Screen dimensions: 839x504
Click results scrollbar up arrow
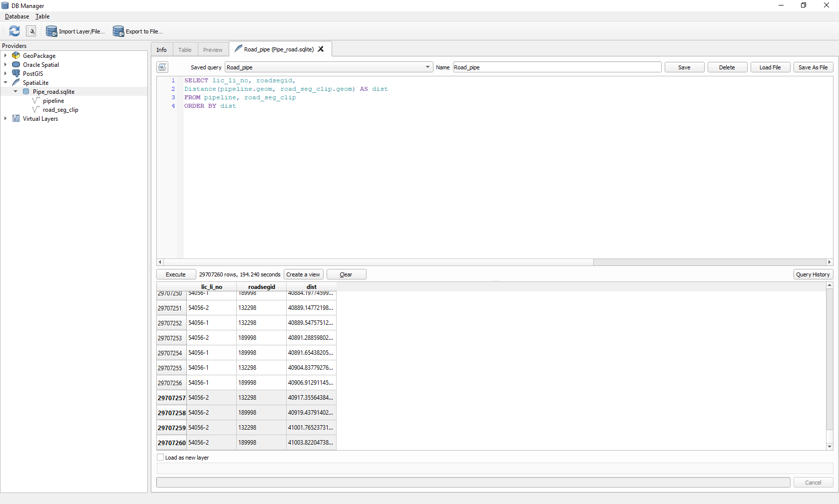tap(830, 285)
